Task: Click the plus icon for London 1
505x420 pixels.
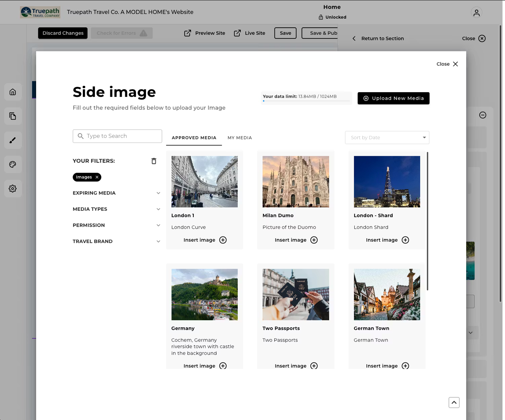Action: [x=223, y=240]
